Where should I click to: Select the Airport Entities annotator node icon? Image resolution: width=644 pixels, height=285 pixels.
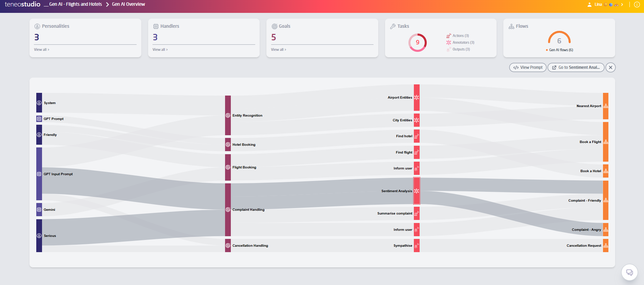pyautogui.click(x=417, y=98)
